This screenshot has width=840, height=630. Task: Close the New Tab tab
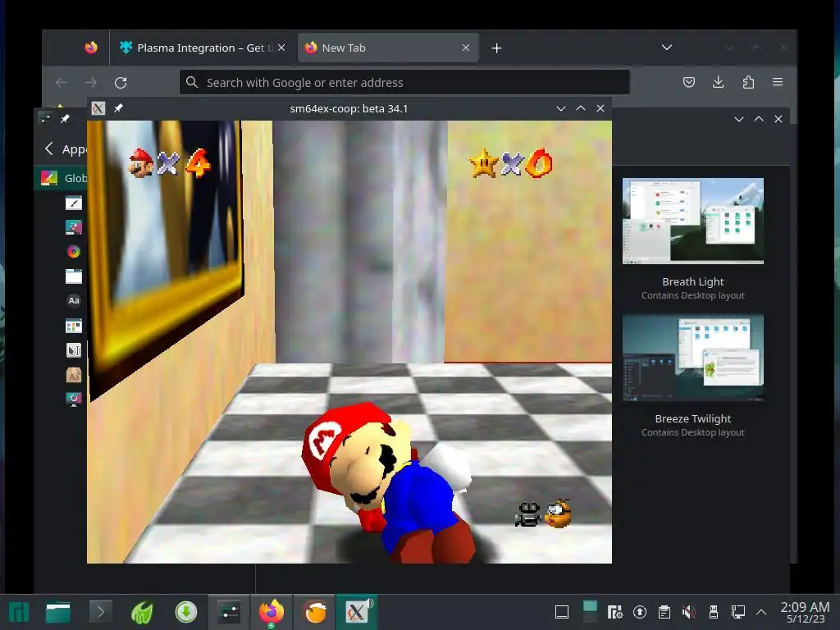click(466, 48)
